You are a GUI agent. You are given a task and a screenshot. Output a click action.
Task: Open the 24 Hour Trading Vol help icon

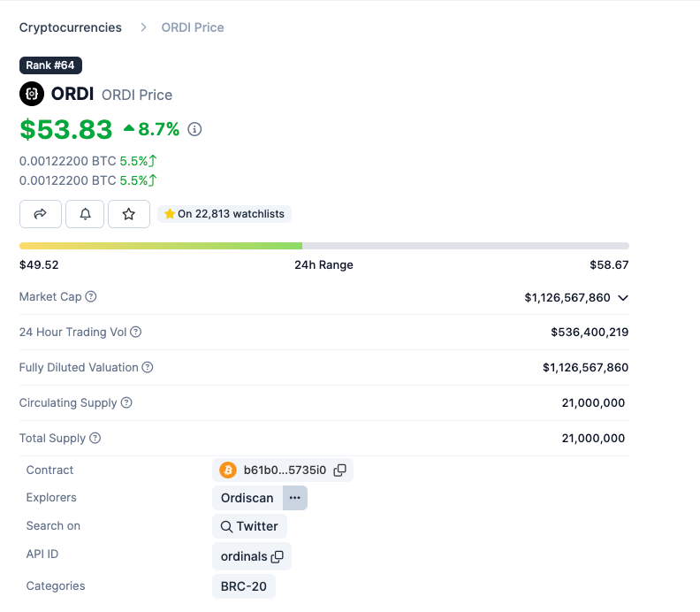point(136,332)
